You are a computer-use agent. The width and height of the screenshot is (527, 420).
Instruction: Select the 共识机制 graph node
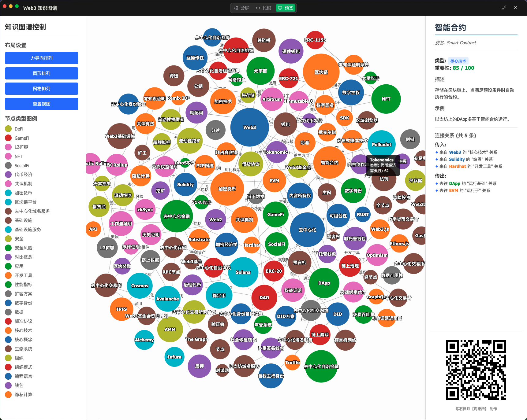(x=245, y=220)
